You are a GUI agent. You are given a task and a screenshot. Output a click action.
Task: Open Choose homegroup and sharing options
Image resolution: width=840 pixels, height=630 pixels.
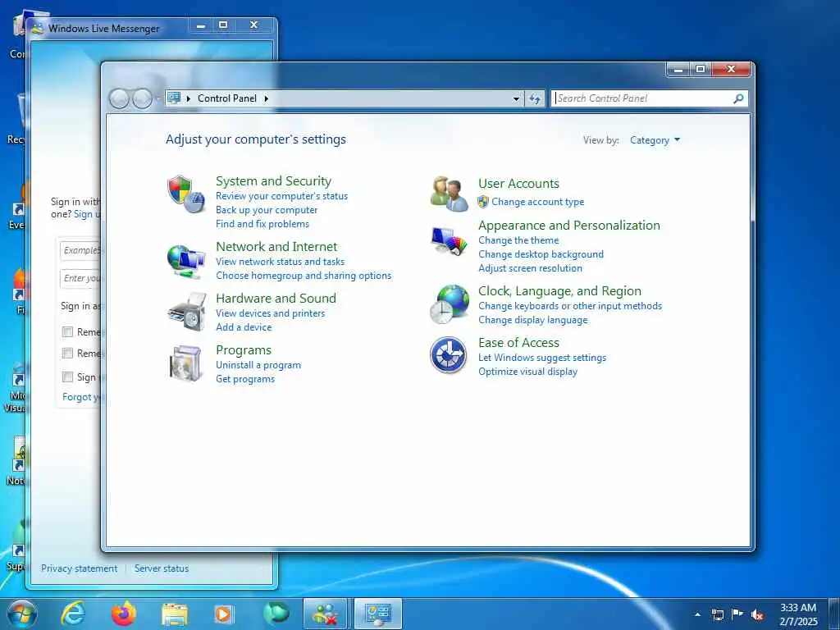point(304,276)
